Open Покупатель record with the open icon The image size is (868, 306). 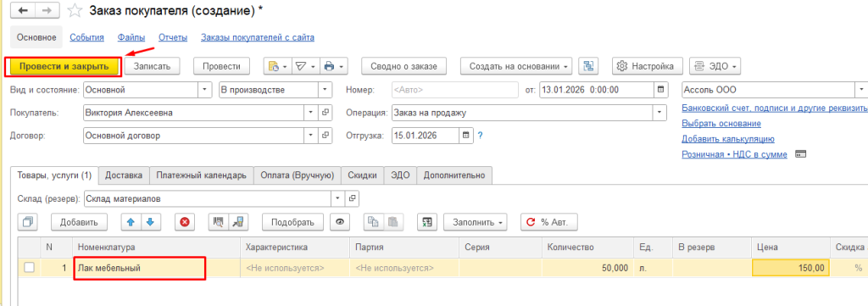pyautogui.click(x=326, y=113)
